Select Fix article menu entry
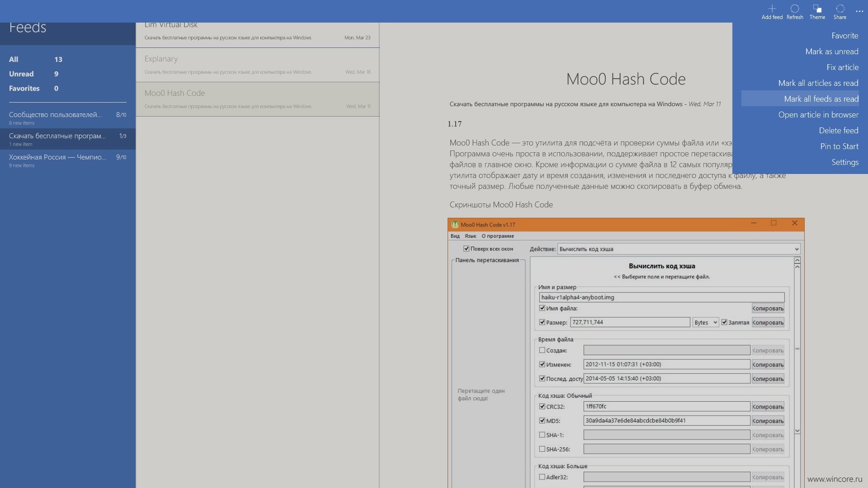 click(842, 67)
